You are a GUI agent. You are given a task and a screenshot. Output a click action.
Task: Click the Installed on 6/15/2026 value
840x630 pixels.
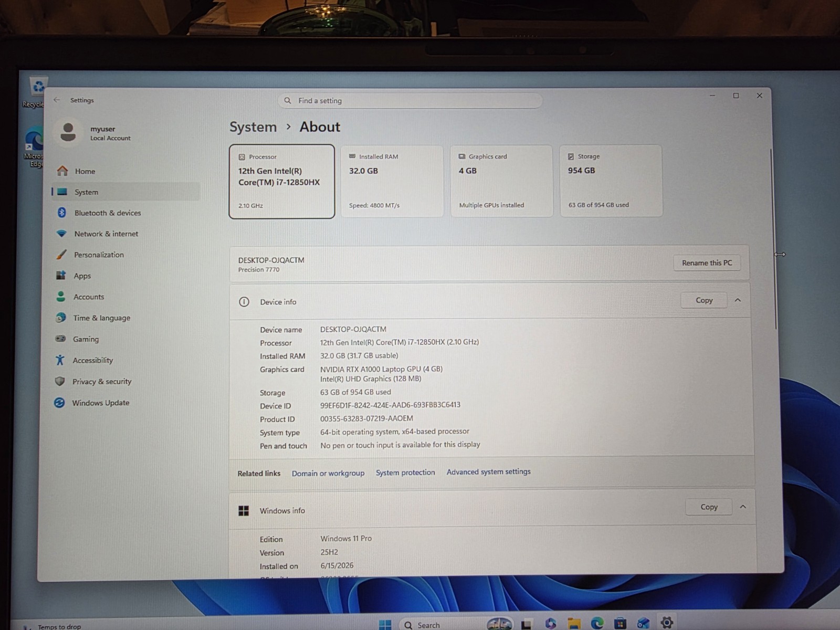pyautogui.click(x=337, y=565)
